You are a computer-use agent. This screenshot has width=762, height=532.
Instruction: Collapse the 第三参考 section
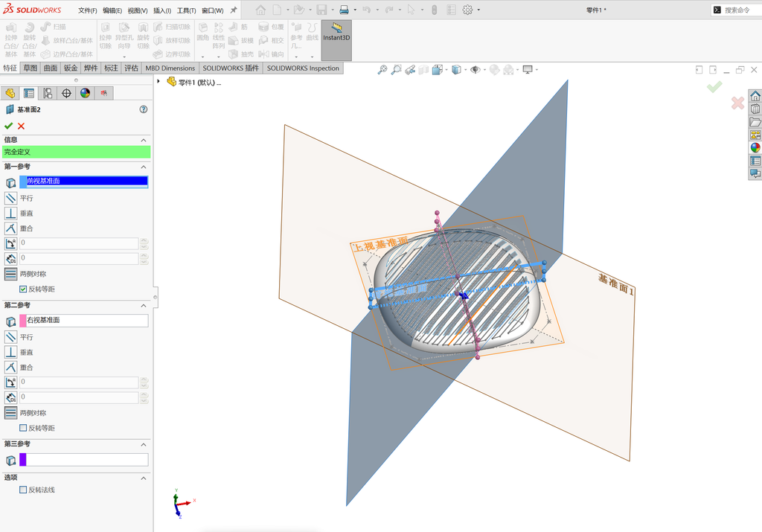click(144, 444)
